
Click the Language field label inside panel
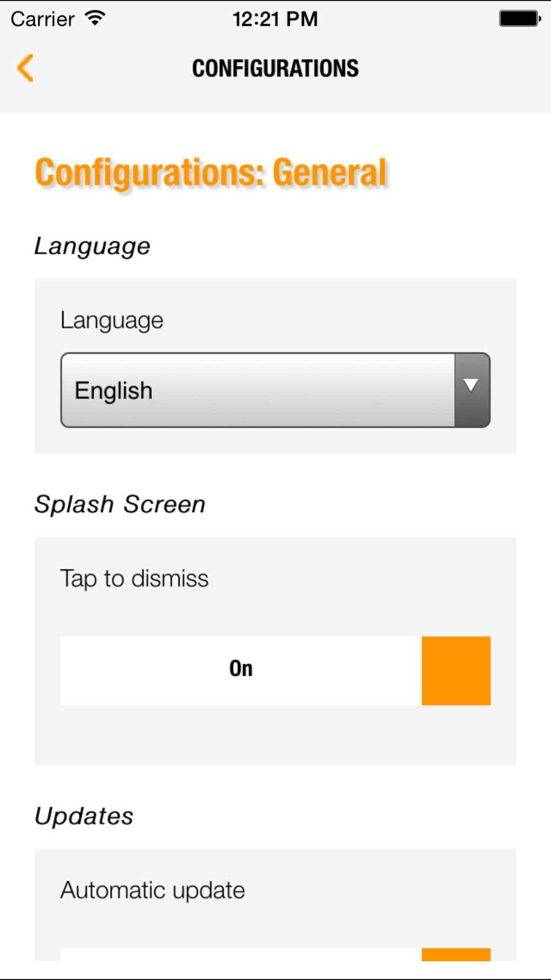pyautogui.click(x=112, y=321)
